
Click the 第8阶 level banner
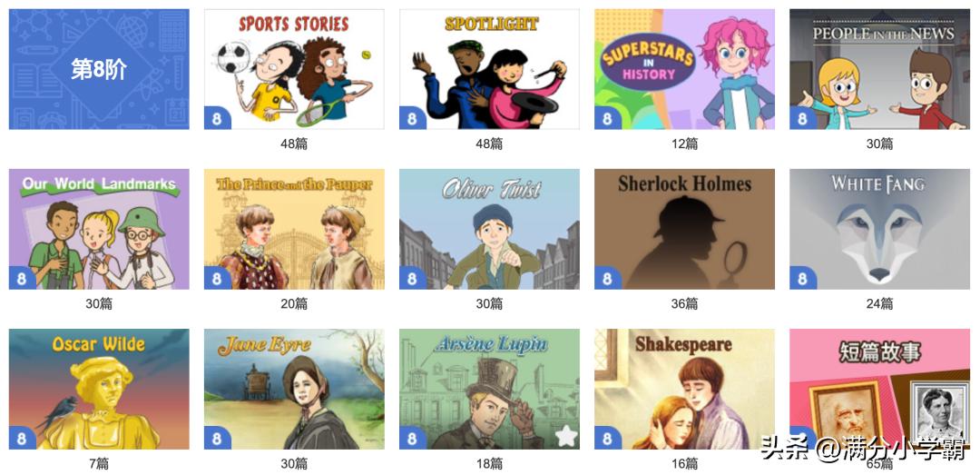[99, 69]
